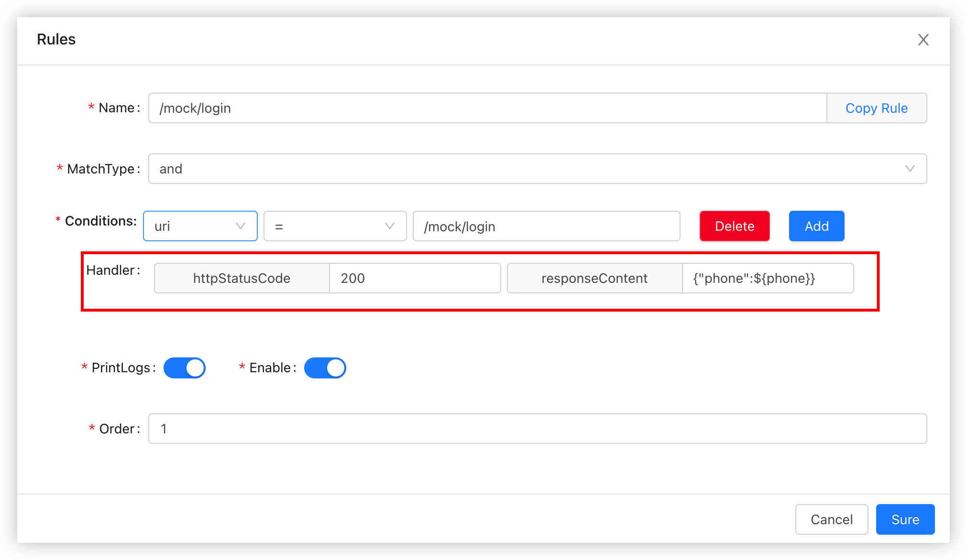The width and height of the screenshot is (967, 560).
Task: Click the Order field showing 1
Action: tap(537, 429)
